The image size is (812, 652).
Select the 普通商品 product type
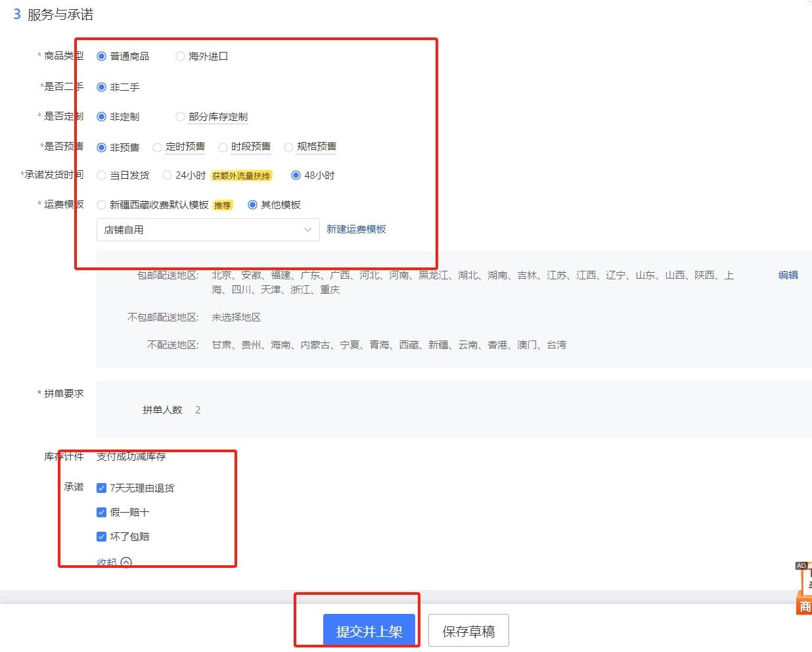click(x=102, y=57)
